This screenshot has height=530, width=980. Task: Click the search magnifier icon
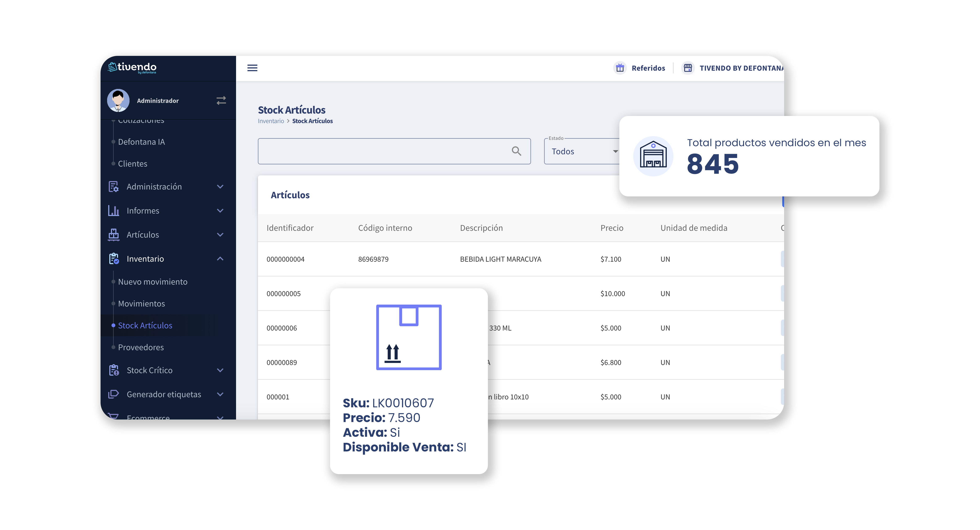point(516,151)
